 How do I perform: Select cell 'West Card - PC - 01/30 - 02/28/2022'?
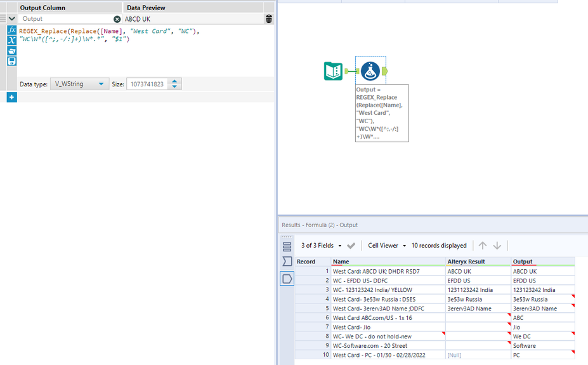click(x=388, y=355)
